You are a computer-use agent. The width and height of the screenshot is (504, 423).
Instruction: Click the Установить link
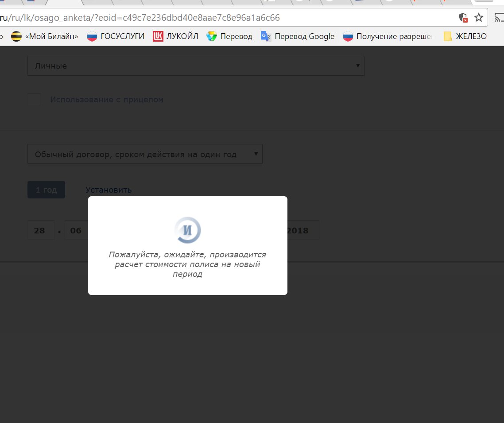pyautogui.click(x=109, y=190)
